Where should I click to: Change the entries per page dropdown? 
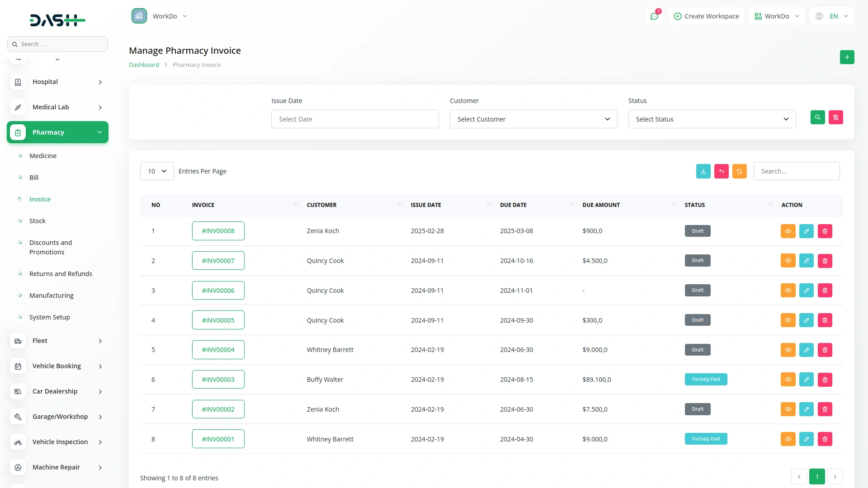tap(157, 171)
